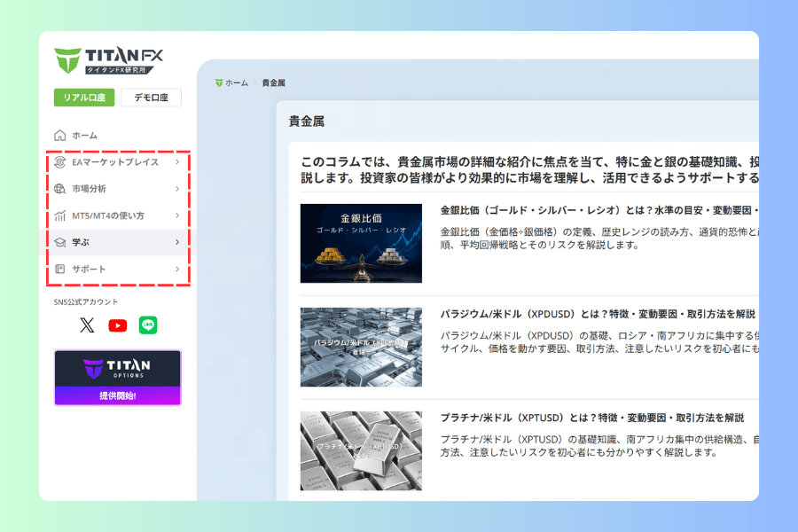This screenshot has width=798, height=532.
Task: Select the ホーム sidebar menu item
Action: (118, 136)
